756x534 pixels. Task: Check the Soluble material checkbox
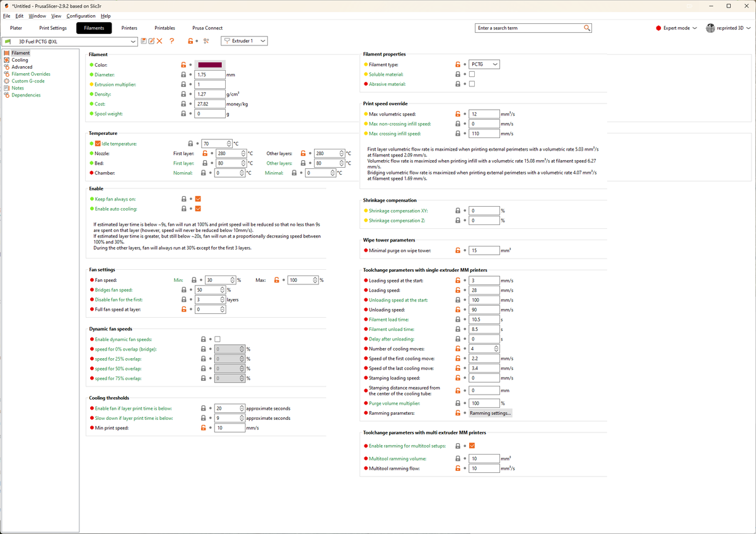(472, 74)
